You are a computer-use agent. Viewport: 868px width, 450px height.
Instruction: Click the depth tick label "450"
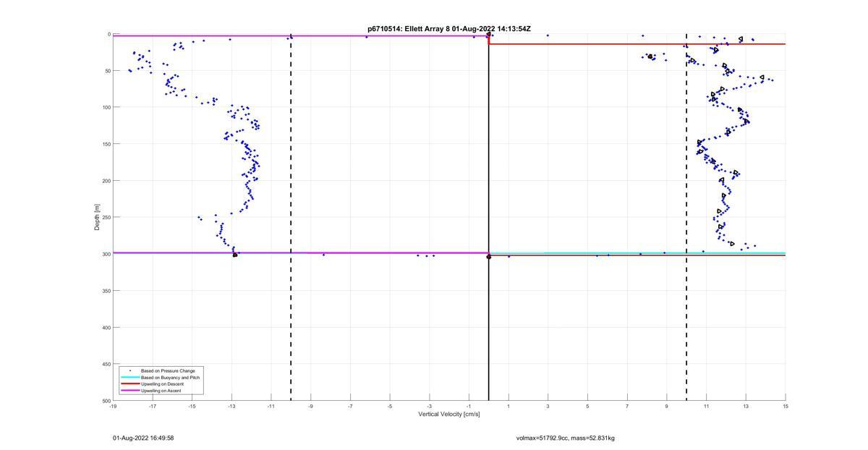coord(106,364)
